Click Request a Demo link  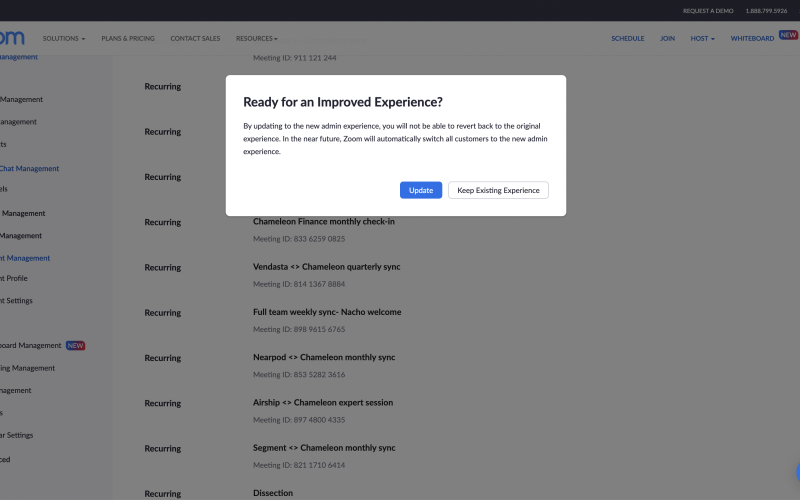pos(708,10)
